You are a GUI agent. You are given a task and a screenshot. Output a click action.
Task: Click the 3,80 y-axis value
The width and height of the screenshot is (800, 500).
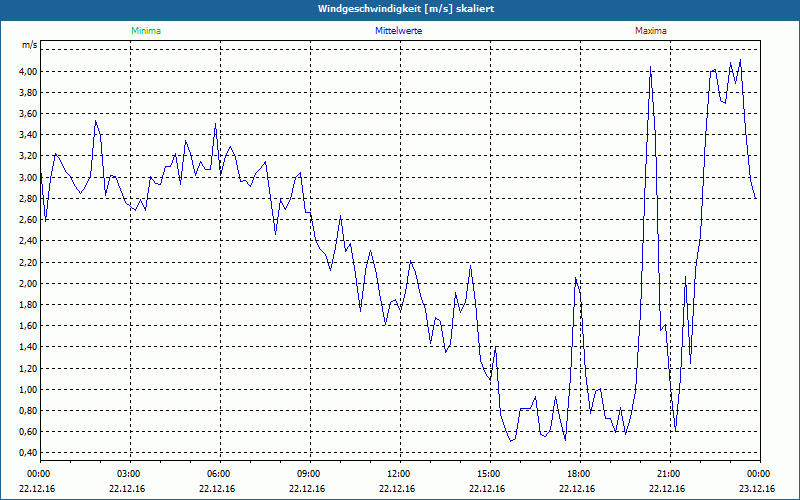[x=29, y=93]
